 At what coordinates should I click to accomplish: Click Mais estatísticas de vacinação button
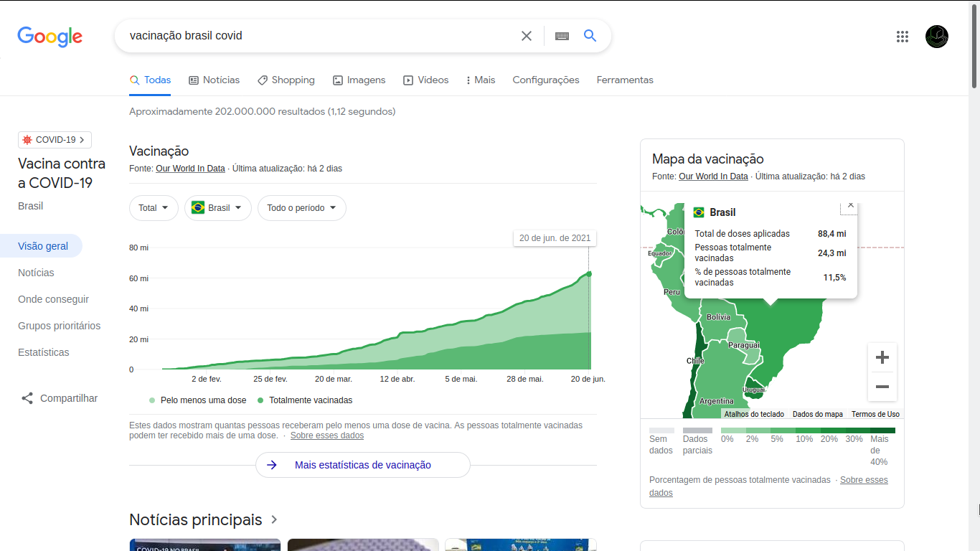363,465
